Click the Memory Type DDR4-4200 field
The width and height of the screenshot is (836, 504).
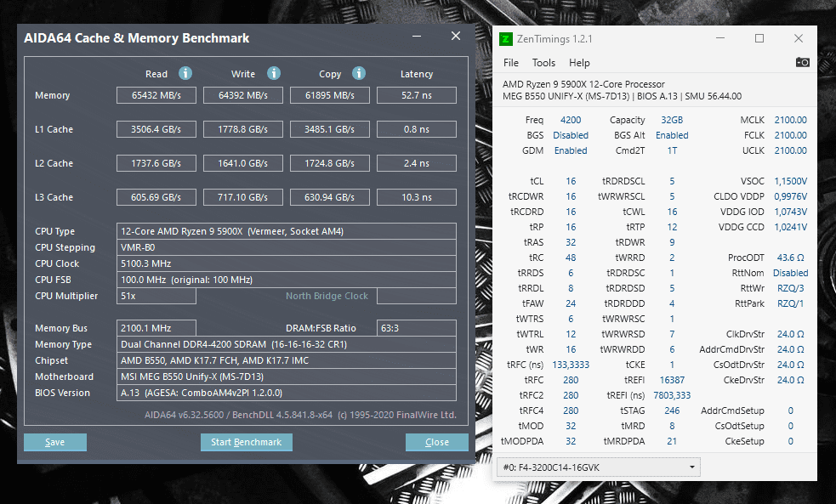coord(287,344)
